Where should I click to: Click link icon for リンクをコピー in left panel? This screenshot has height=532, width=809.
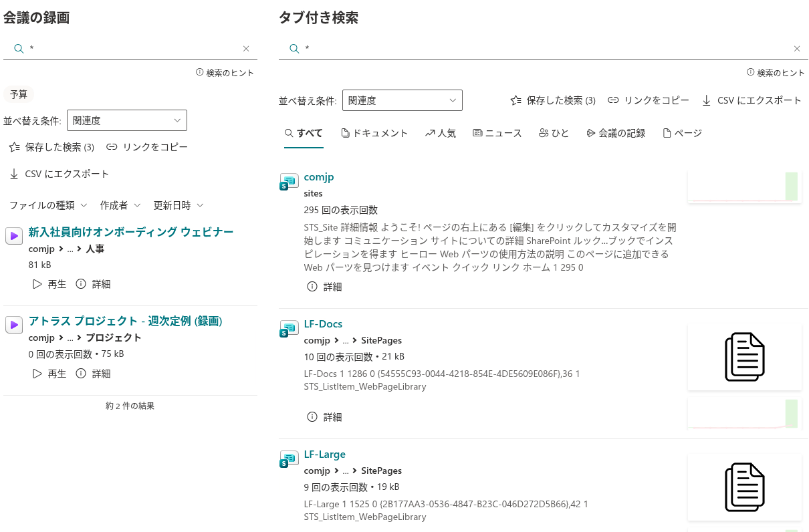(112, 147)
